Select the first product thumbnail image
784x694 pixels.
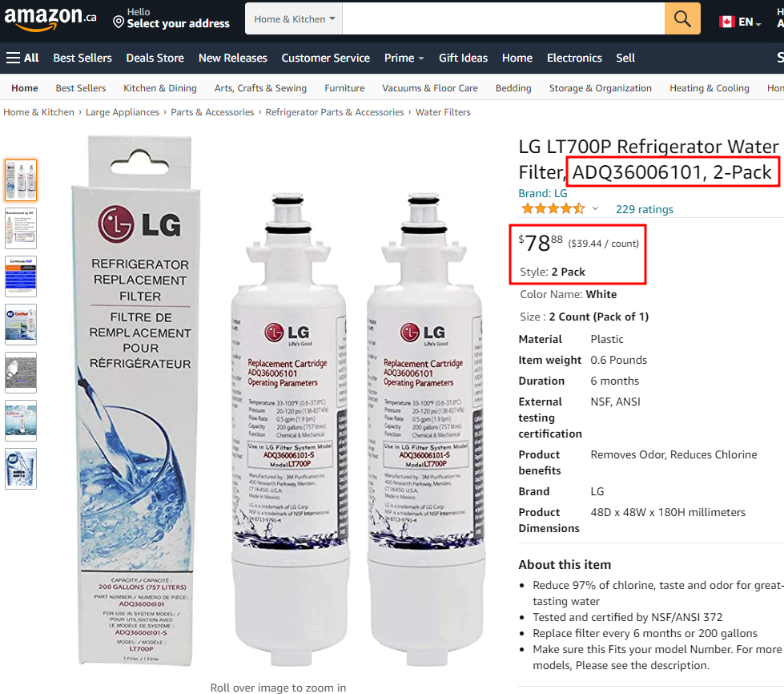pos(21,180)
